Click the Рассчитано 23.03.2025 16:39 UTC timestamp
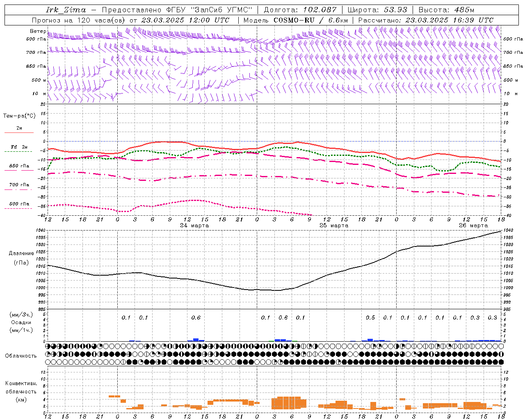 point(426,20)
